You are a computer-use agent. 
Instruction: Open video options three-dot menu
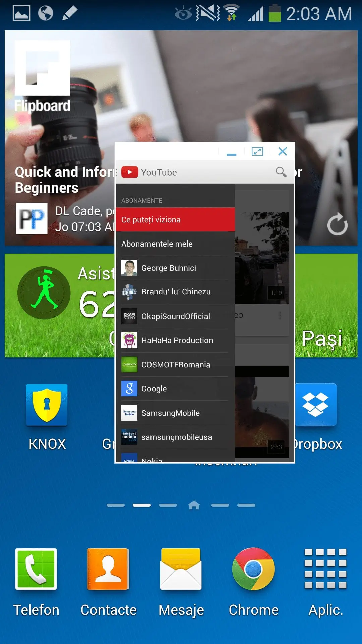pyautogui.click(x=280, y=315)
